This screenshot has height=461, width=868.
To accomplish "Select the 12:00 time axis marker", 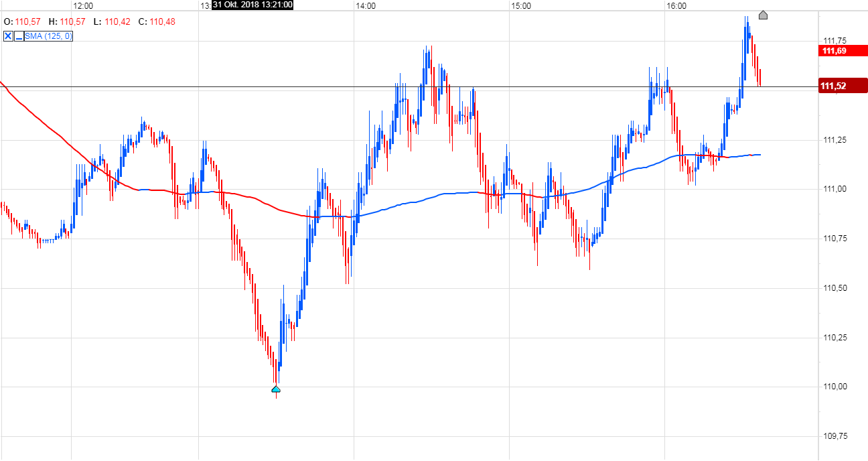I will click(x=82, y=5).
